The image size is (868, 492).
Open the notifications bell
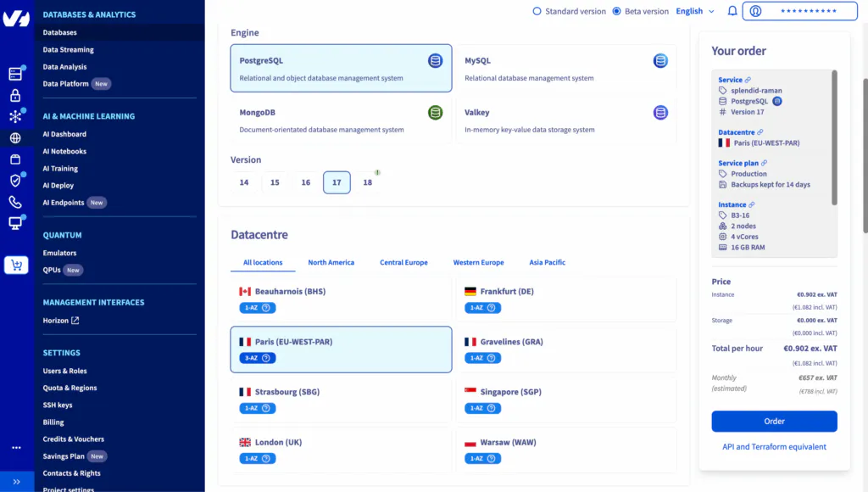pos(732,11)
